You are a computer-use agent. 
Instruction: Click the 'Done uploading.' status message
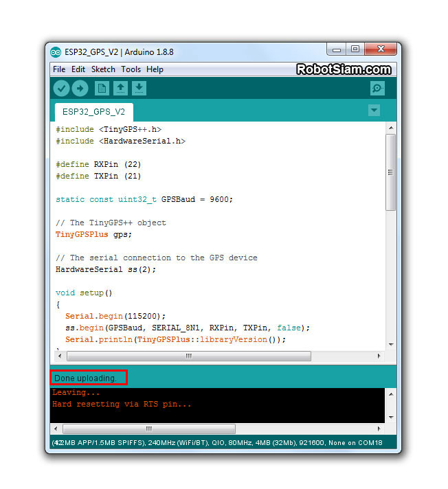click(x=85, y=378)
